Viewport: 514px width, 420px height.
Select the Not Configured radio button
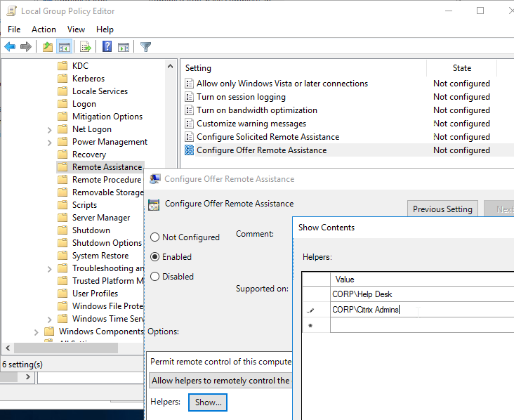pos(155,237)
